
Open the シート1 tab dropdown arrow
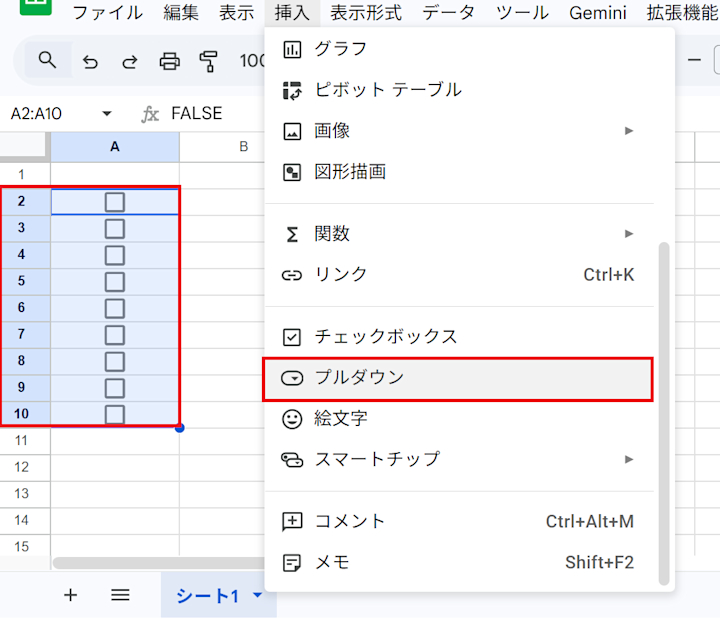tap(258, 595)
